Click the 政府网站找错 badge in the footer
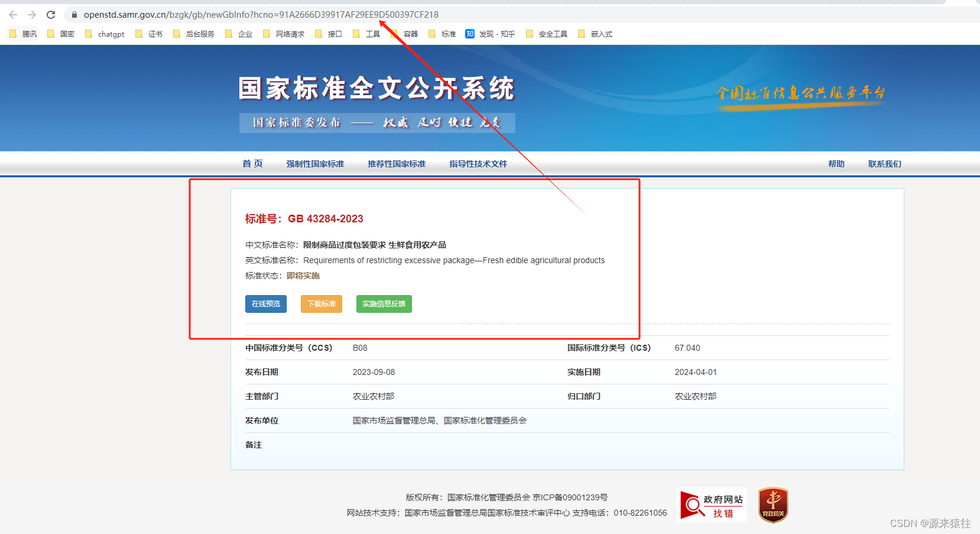This screenshot has height=534, width=980. pyautogui.click(x=711, y=504)
